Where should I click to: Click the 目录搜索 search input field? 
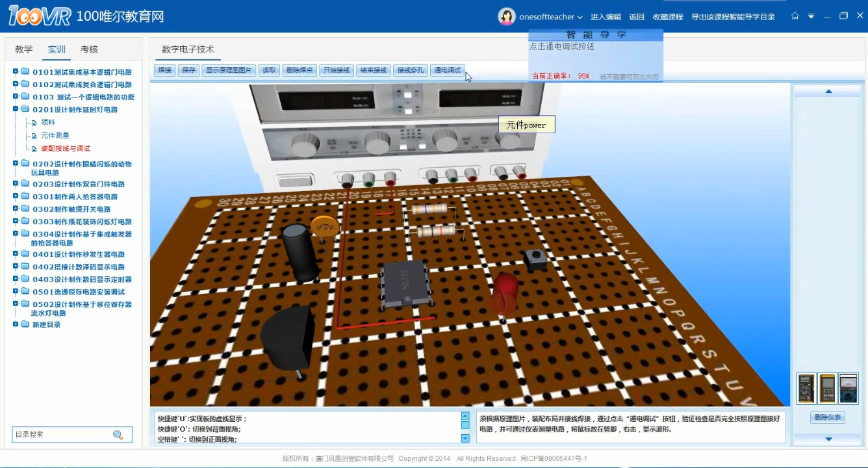62,435
